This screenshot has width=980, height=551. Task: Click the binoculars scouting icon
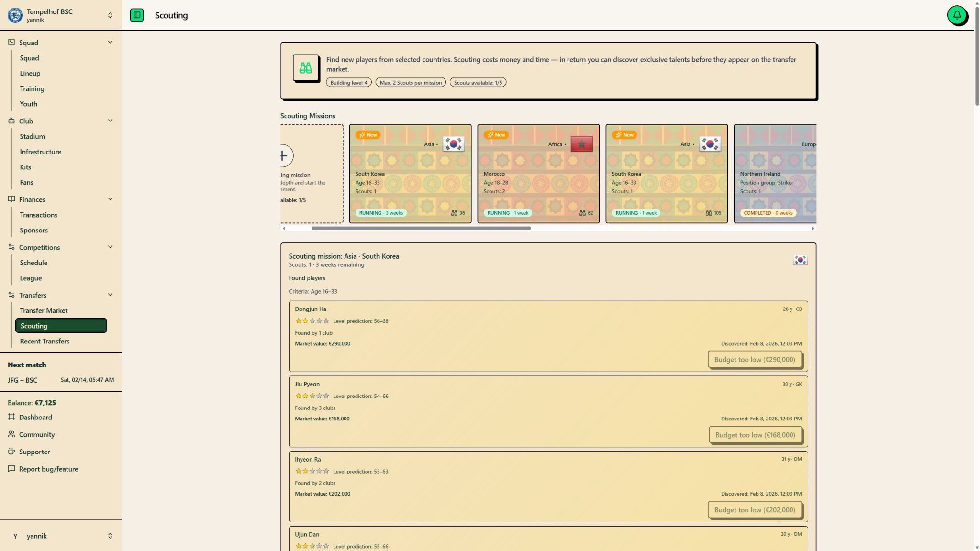click(306, 68)
